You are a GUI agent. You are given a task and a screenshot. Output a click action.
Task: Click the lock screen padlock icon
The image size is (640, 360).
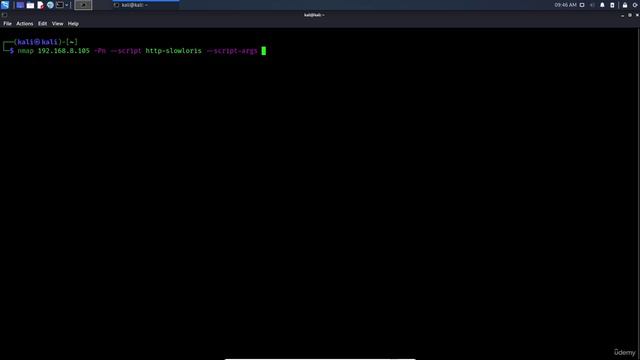pyautogui.click(x=625, y=5)
